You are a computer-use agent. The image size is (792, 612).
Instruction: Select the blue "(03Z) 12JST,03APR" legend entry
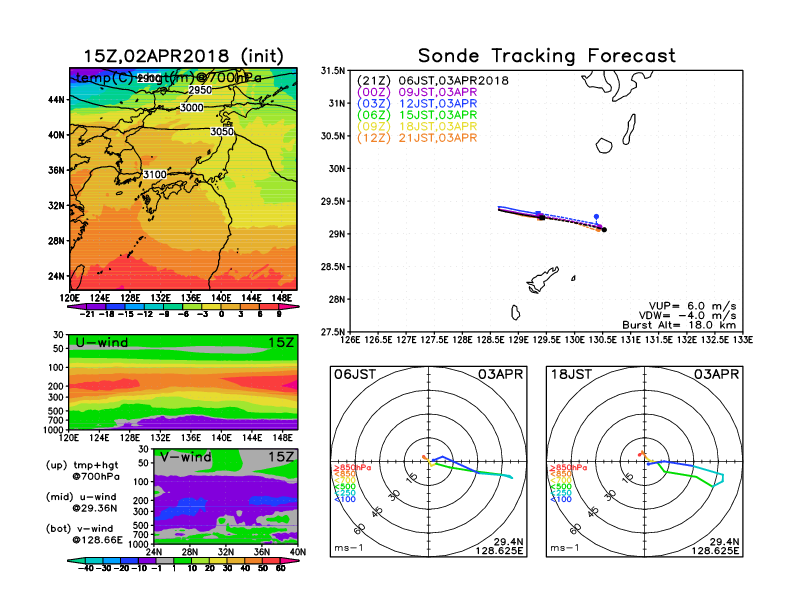tap(417, 104)
